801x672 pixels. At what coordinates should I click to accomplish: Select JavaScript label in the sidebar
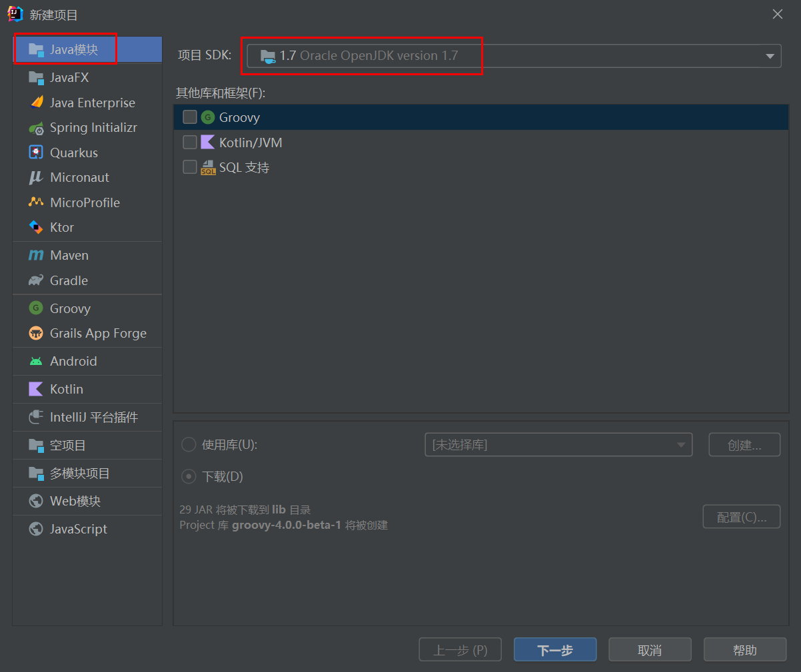pyautogui.click(x=79, y=529)
